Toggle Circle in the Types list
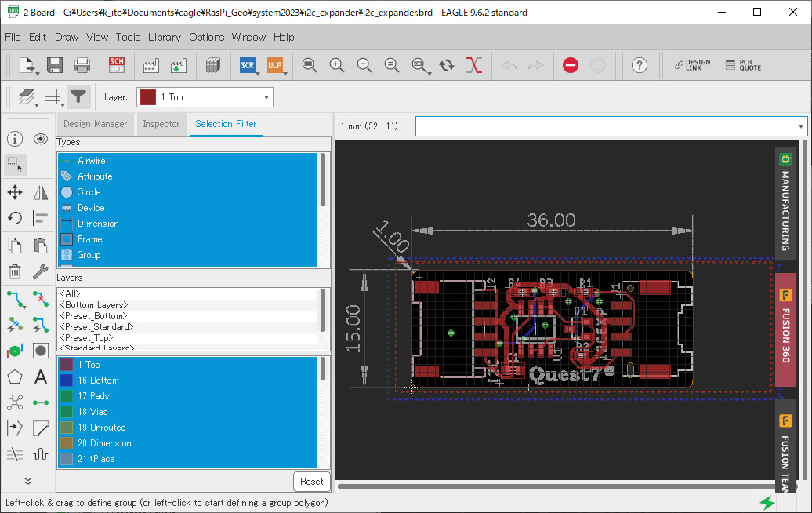This screenshot has width=812, height=513. (x=187, y=192)
